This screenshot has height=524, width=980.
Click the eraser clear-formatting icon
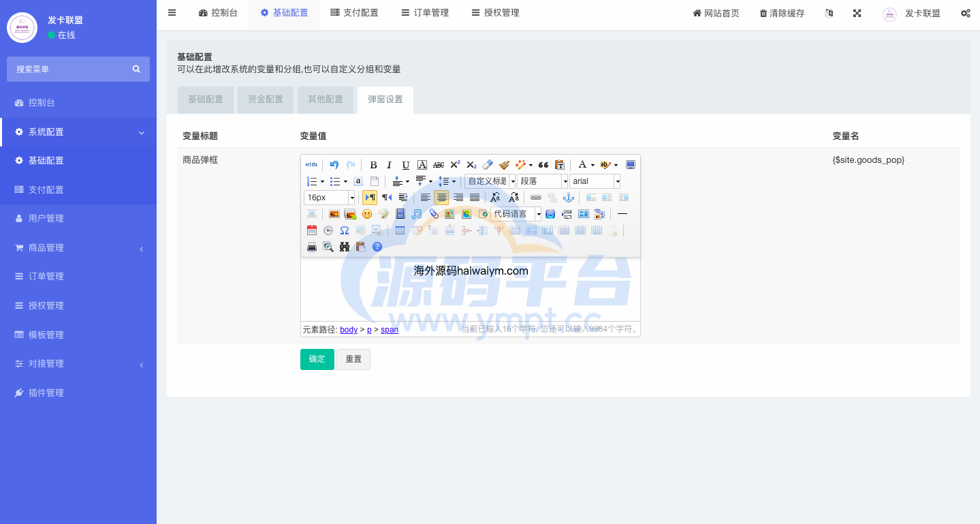coord(487,165)
